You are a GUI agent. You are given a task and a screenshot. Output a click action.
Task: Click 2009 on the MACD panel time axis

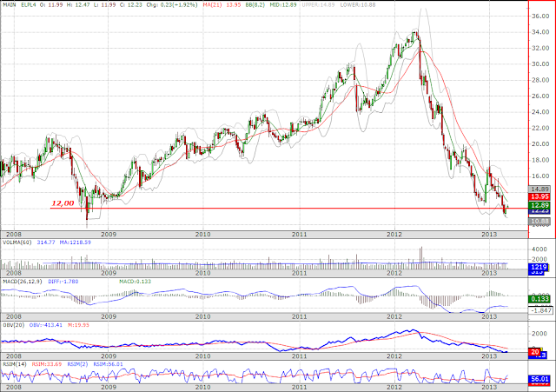109,316
